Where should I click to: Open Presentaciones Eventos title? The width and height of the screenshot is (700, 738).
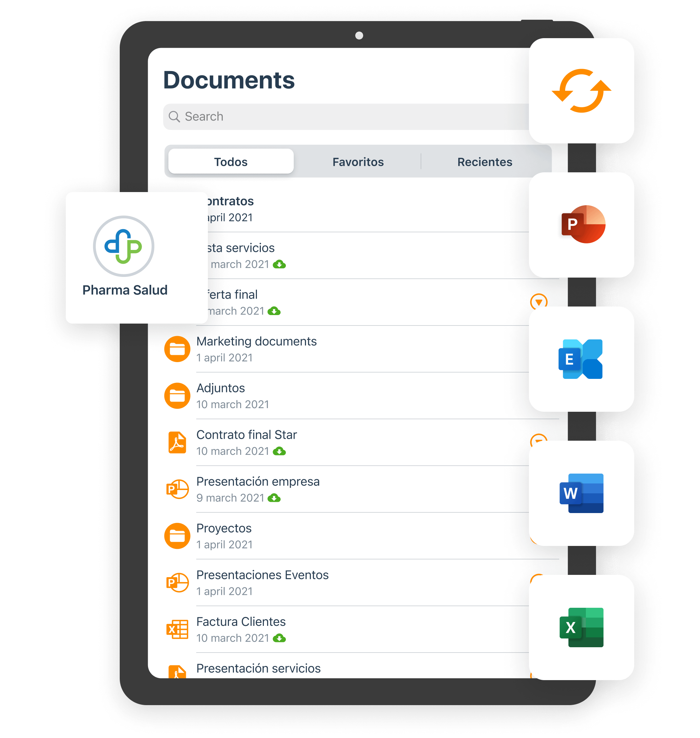(262, 575)
